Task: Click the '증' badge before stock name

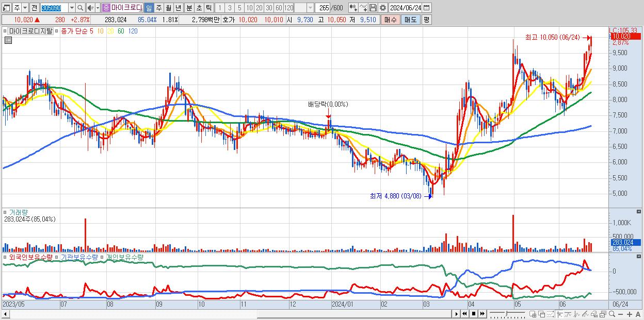Action: tap(106, 8)
